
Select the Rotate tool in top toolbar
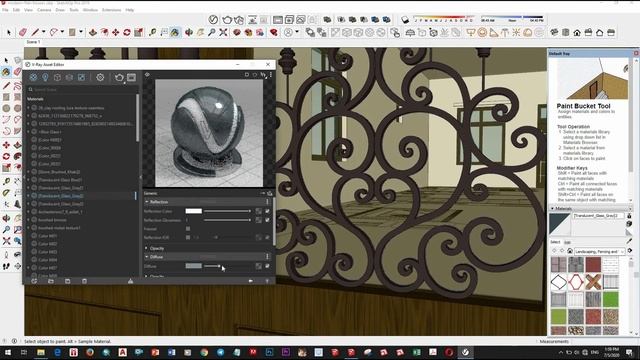[x=127, y=32]
